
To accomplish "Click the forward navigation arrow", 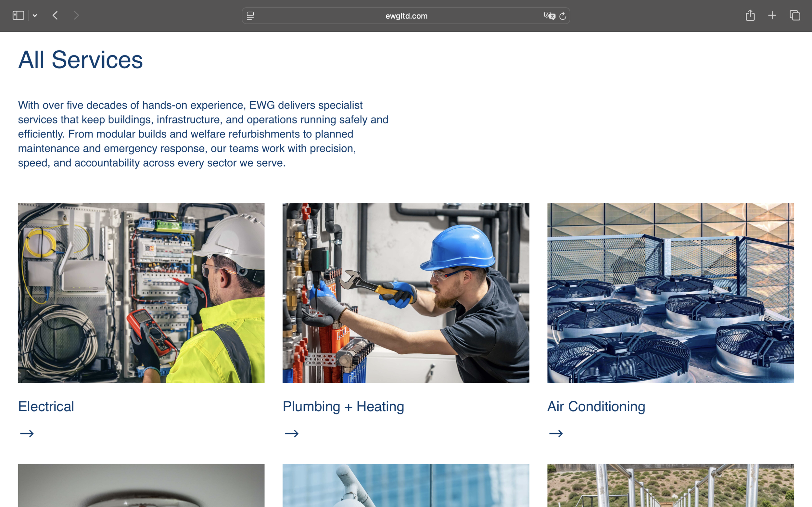I will (x=76, y=15).
